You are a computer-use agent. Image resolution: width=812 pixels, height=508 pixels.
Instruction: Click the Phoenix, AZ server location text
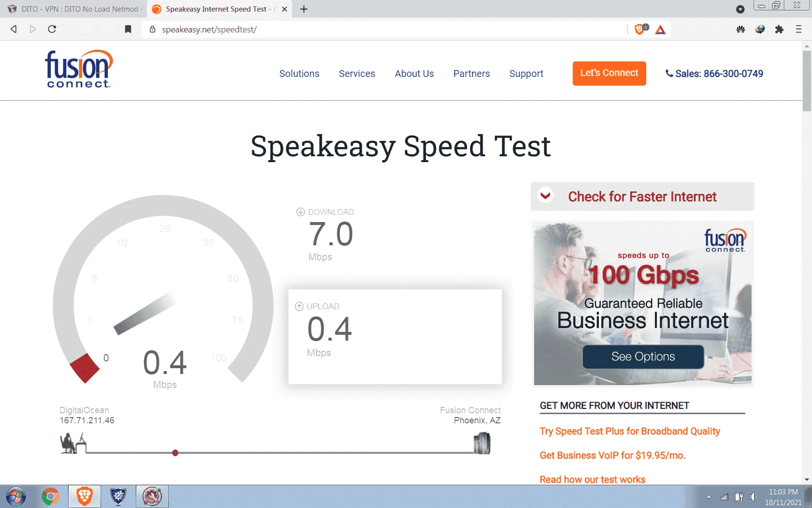[477, 420]
